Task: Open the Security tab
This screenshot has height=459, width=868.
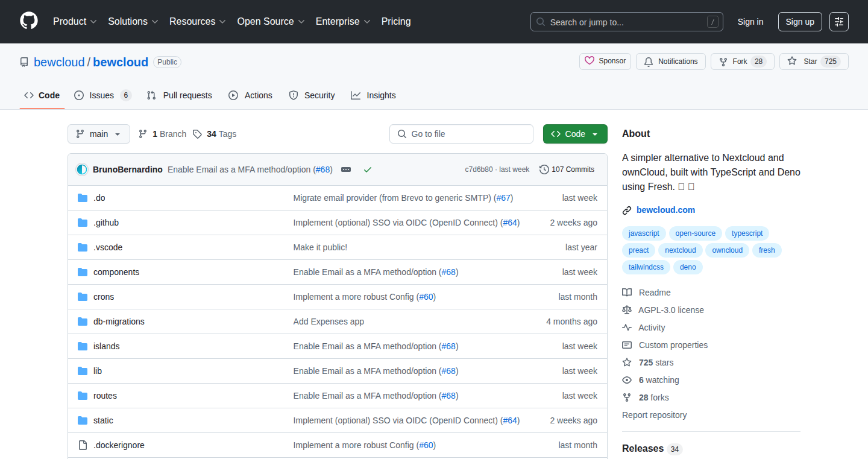Action: 312,95
